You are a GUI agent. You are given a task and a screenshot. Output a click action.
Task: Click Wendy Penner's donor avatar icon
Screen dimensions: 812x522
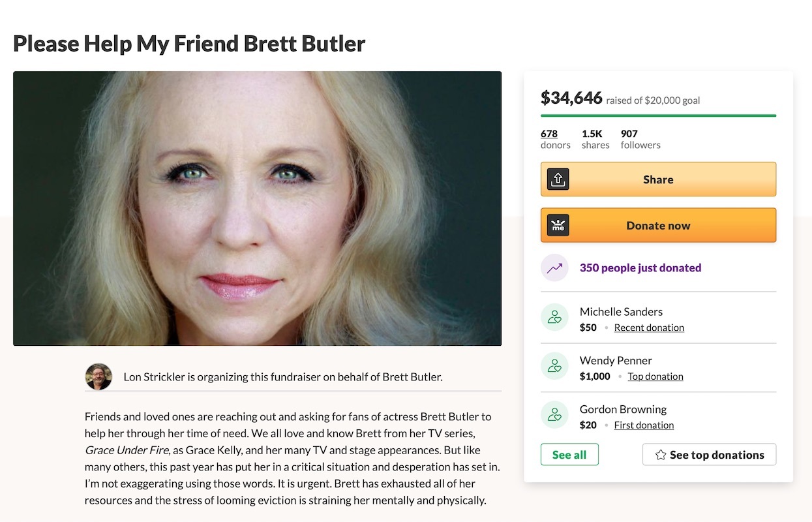coord(554,366)
